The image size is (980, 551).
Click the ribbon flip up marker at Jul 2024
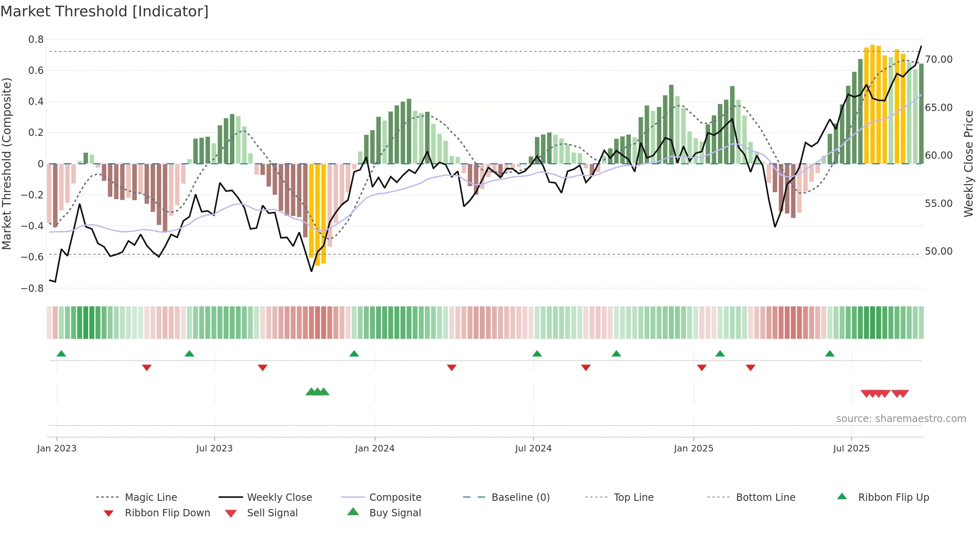(x=537, y=353)
